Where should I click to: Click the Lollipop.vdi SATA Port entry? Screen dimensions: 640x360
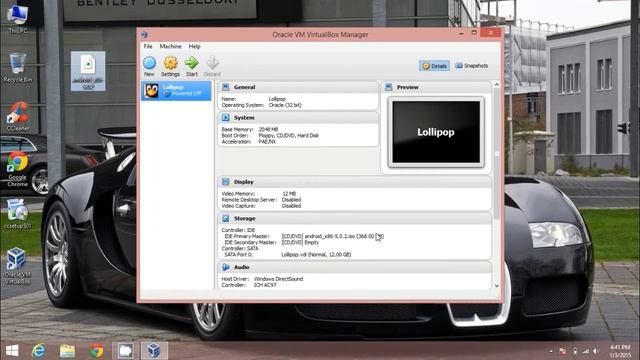click(x=316, y=255)
